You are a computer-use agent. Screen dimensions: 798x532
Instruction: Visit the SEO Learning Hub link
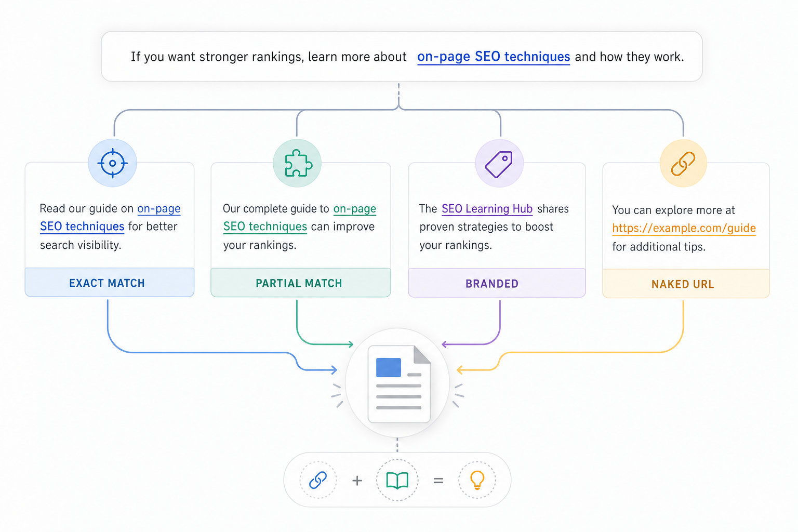coord(487,209)
